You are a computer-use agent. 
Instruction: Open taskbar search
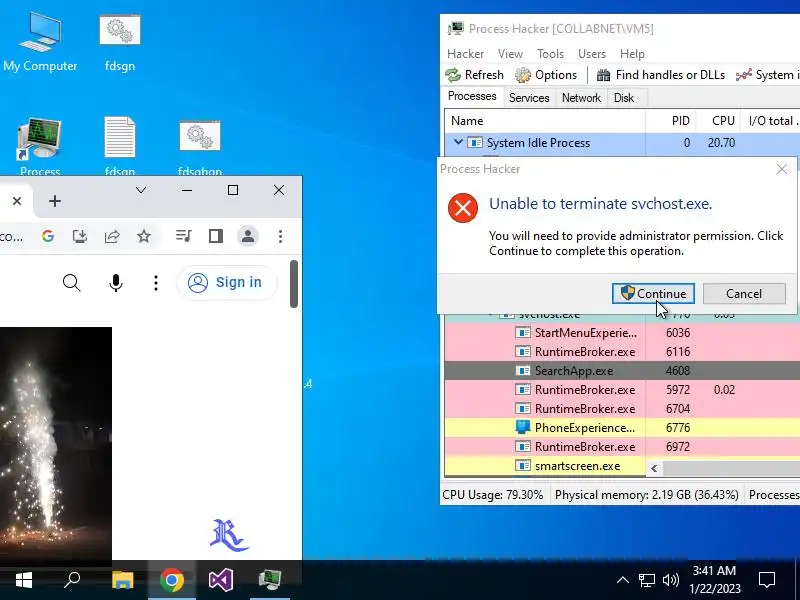point(72,580)
